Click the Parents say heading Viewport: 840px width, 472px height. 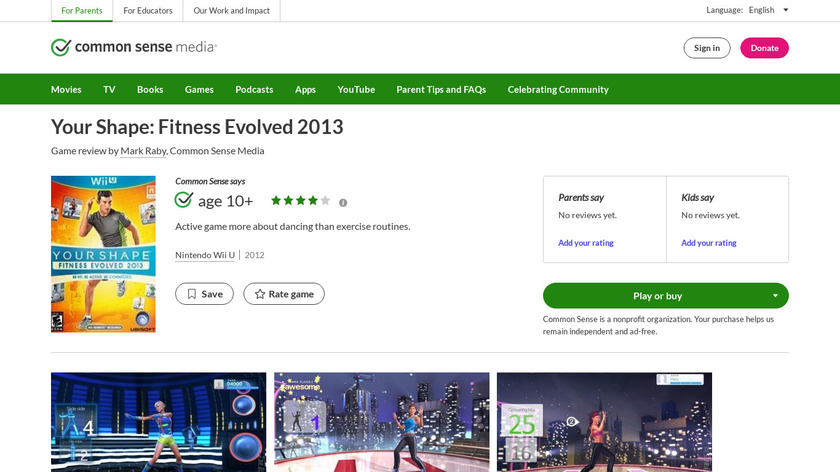pyautogui.click(x=581, y=198)
